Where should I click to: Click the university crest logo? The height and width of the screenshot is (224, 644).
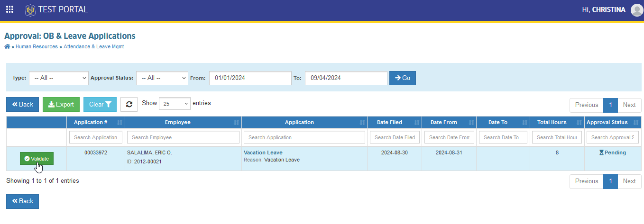tap(30, 9)
